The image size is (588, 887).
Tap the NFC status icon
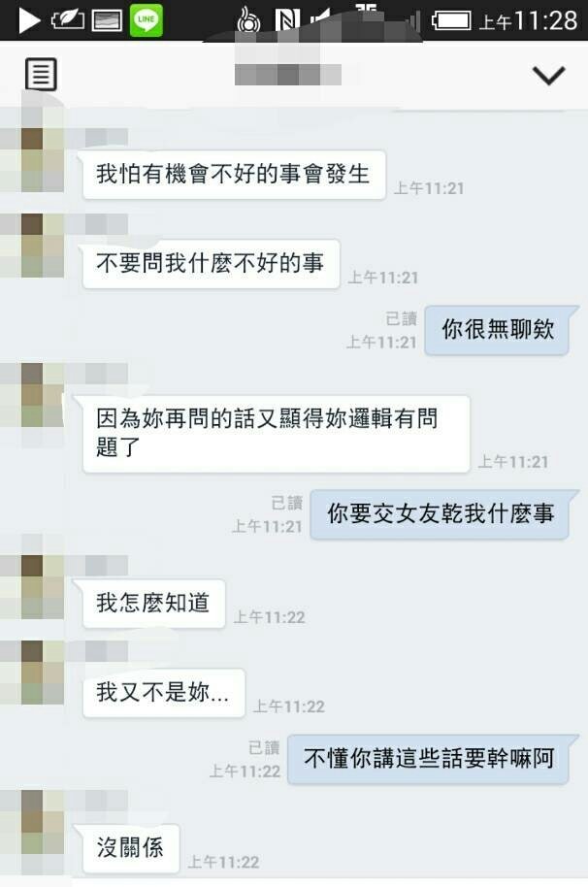(286, 21)
